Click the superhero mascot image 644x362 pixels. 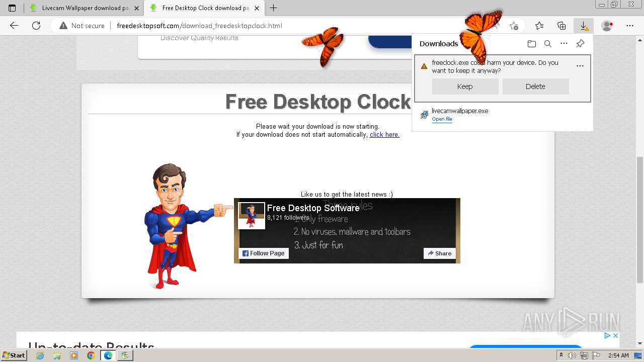(189, 226)
